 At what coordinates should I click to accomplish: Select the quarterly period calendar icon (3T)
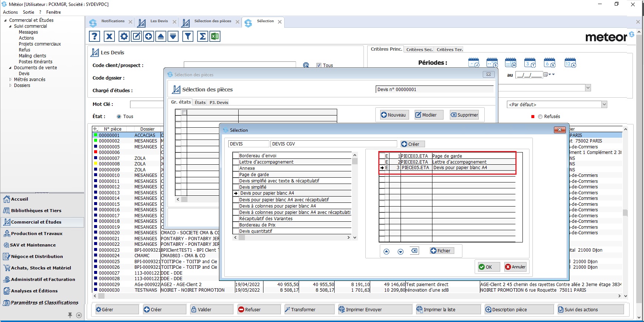530,63
